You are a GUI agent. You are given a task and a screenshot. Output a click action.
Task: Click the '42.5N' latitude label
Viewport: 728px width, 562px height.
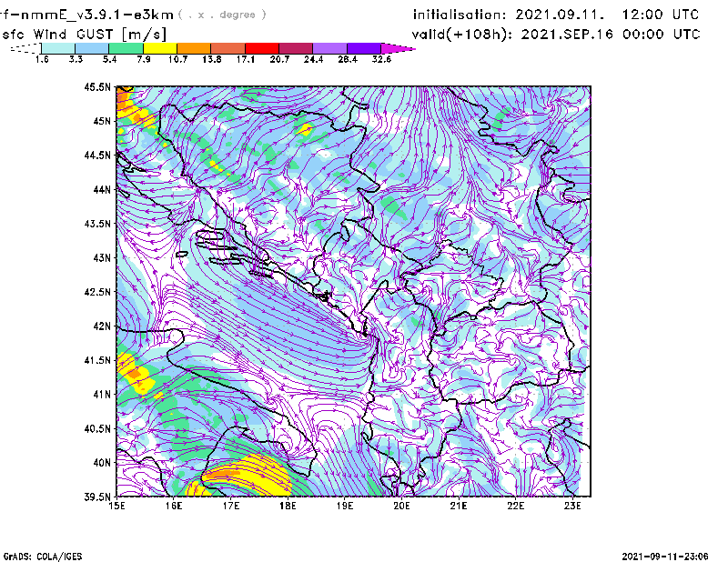click(x=97, y=292)
